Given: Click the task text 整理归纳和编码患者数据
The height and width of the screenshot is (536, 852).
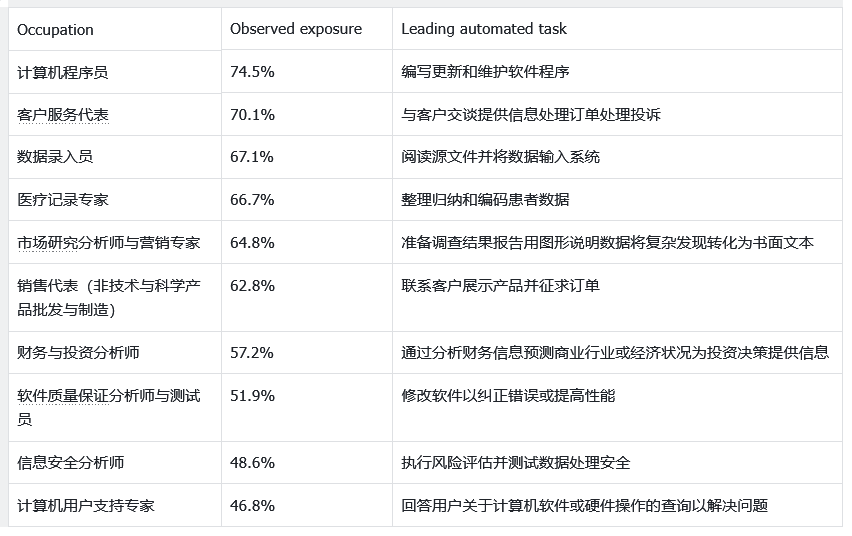Looking at the screenshot, I should [485, 200].
